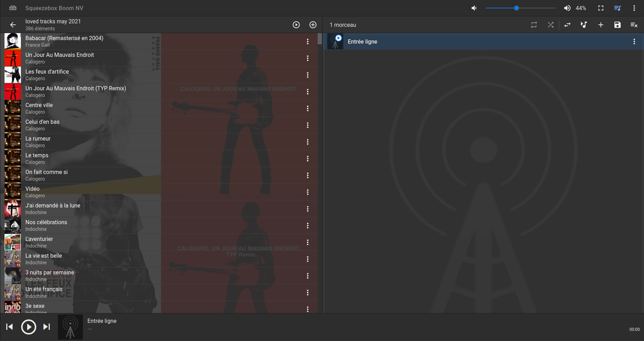
Task: Open the menu for 'J'ai demandé à la lune'
Action: [308, 209]
